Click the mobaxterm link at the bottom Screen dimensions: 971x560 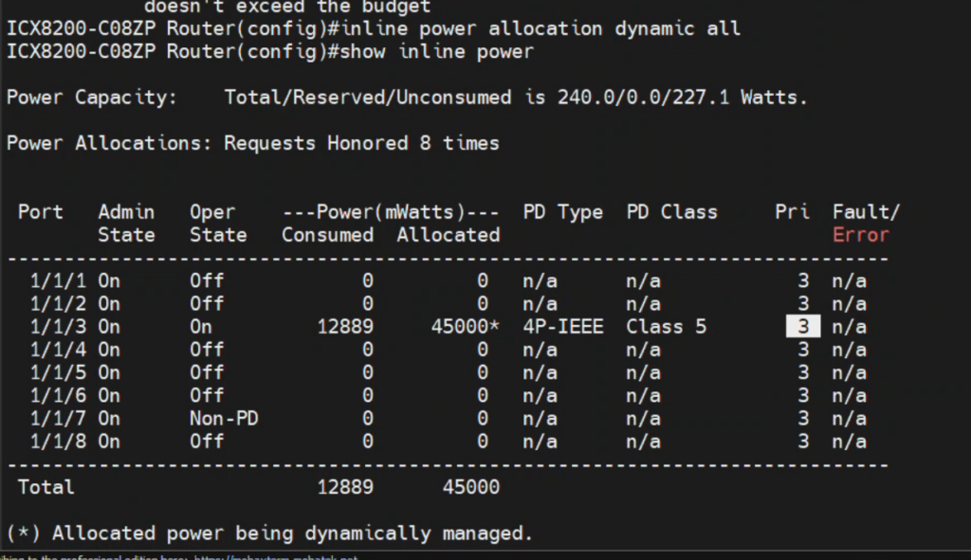pyautogui.click(x=275, y=557)
